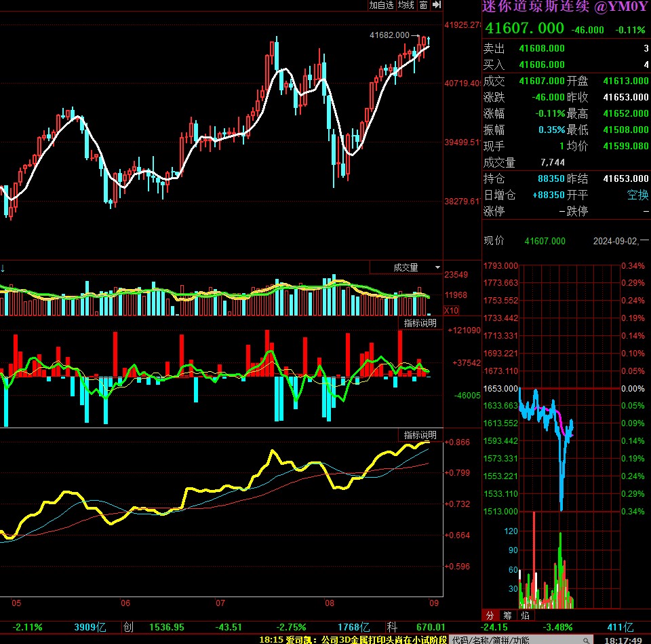The height and width of the screenshot is (644, 651).
Task: Click the 空换 open-close status value
Action: pos(637,195)
